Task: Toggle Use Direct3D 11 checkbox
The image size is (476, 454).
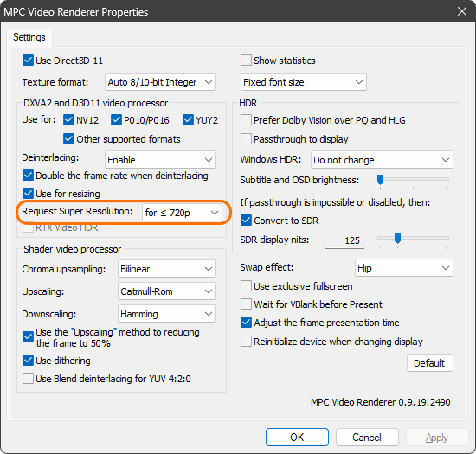Action: [x=28, y=61]
